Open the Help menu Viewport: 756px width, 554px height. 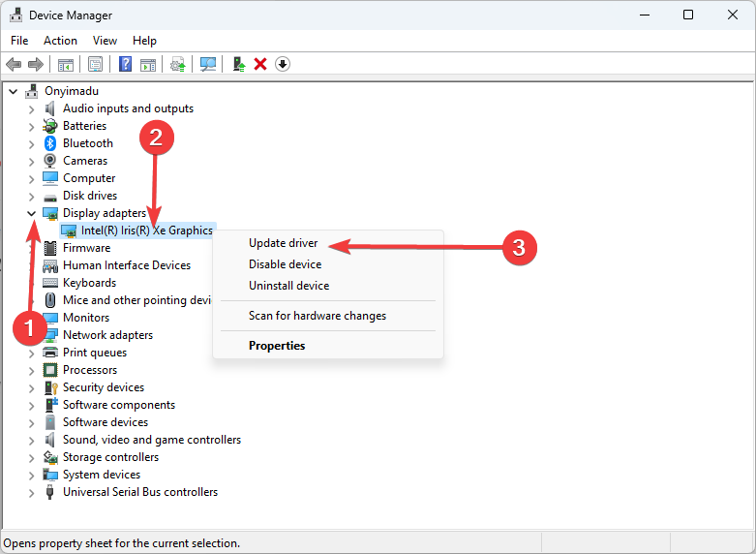tap(144, 41)
